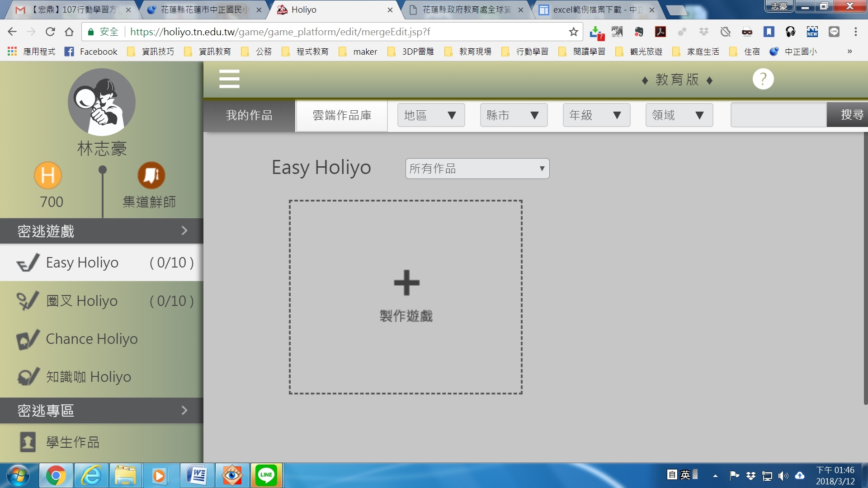Image resolution: width=868 pixels, height=488 pixels.
Task: Click the orange H points coin icon
Action: [x=48, y=175]
